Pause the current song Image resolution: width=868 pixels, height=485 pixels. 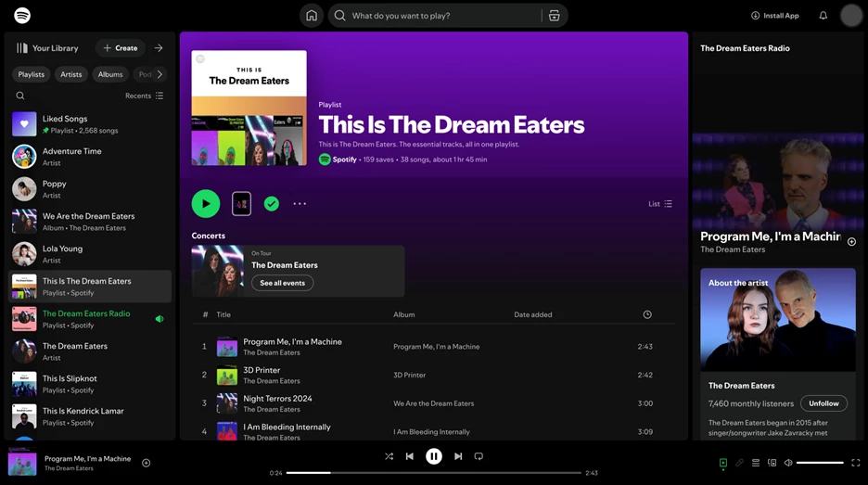[434, 456]
